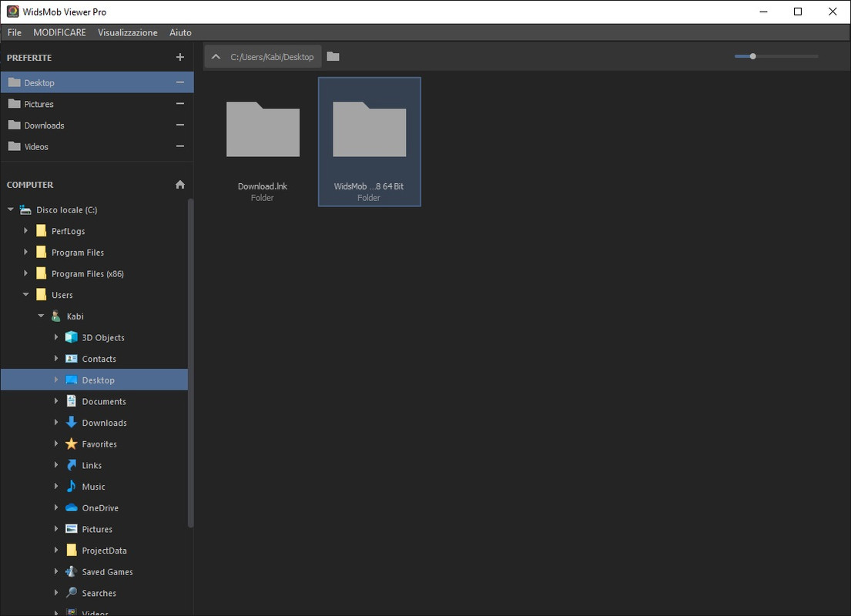This screenshot has width=851, height=616.
Task: Expand the 3D Objects node
Action: coord(56,337)
